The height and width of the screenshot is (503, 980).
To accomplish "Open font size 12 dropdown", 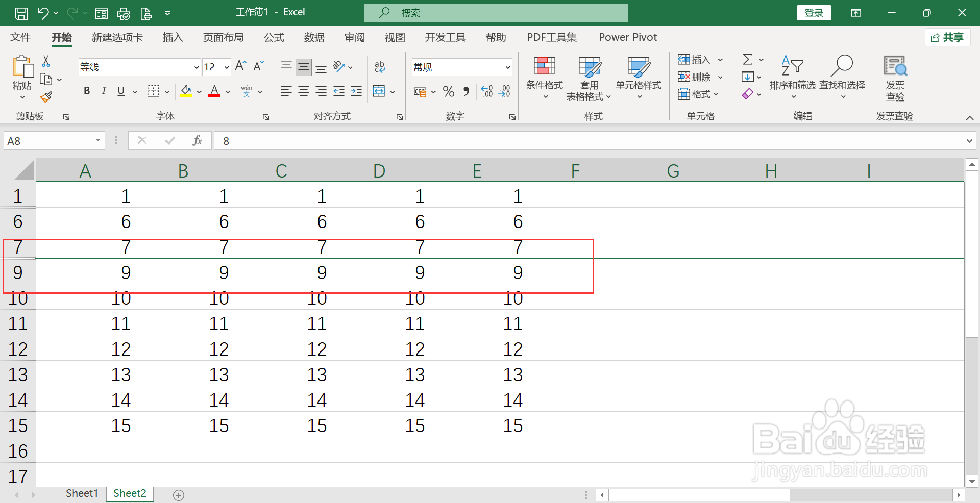I will [x=226, y=67].
